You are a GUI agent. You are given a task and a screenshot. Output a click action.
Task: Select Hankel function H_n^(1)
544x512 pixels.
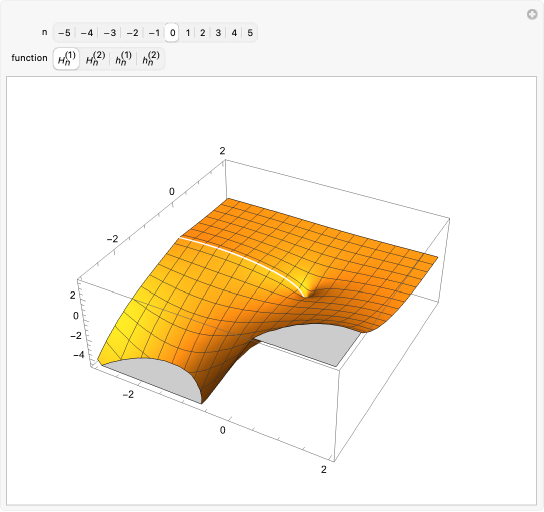click(x=66, y=59)
